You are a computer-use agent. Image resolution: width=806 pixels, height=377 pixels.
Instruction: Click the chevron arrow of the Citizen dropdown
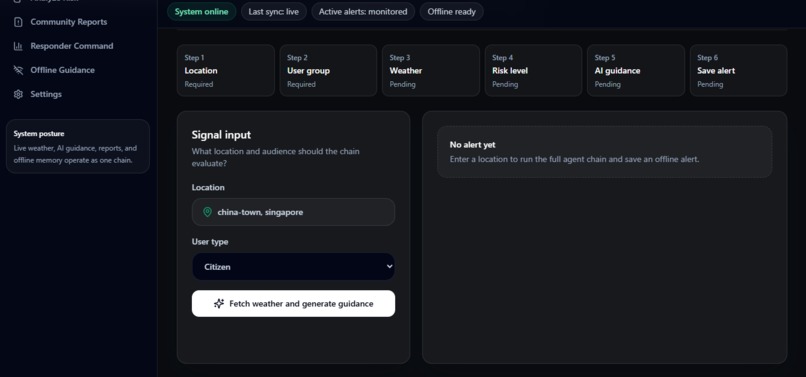[389, 266]
